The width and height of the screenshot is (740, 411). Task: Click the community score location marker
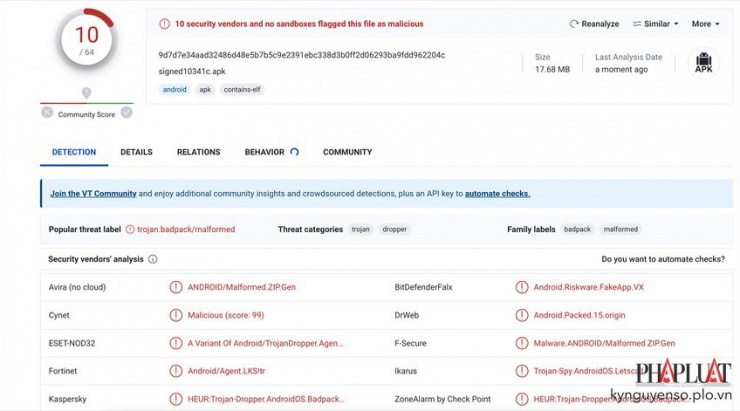pos(87,93)
